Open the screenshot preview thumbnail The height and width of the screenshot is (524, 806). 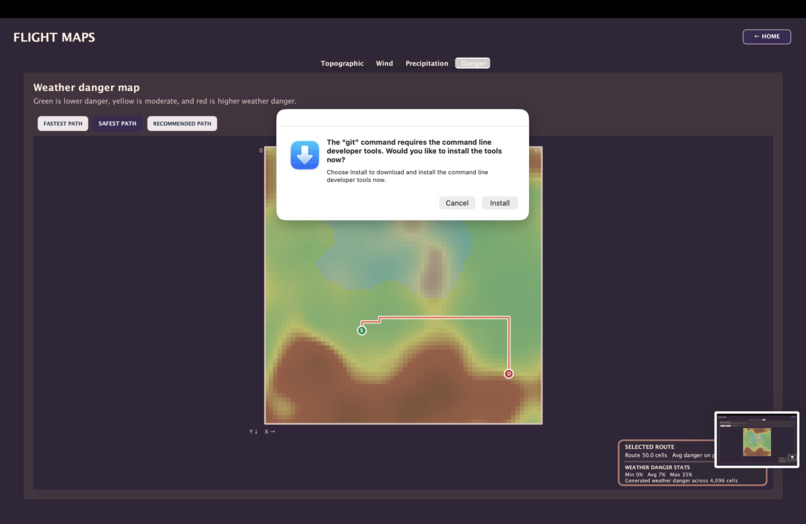point(757,439)
